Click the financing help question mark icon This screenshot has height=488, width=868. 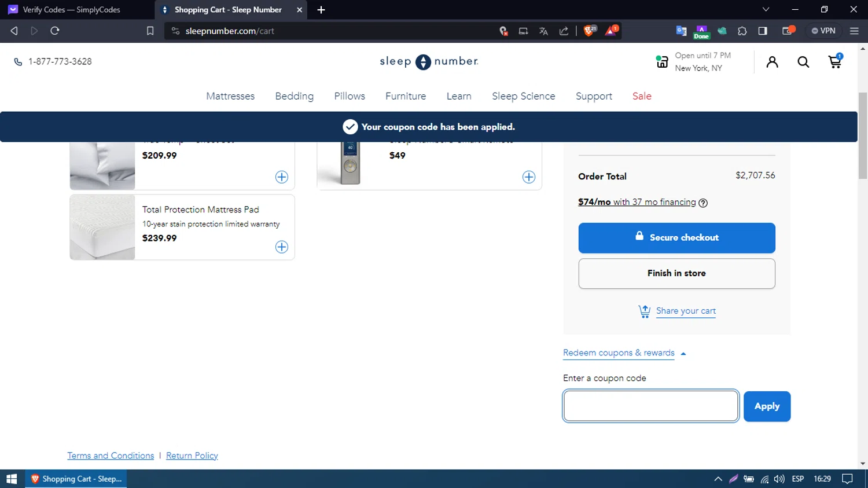click(703, 203)
